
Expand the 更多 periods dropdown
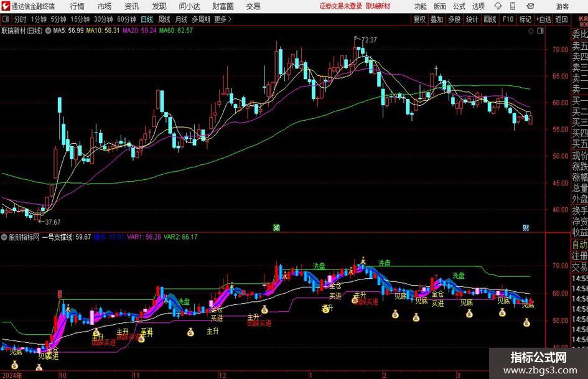[223, 19]
